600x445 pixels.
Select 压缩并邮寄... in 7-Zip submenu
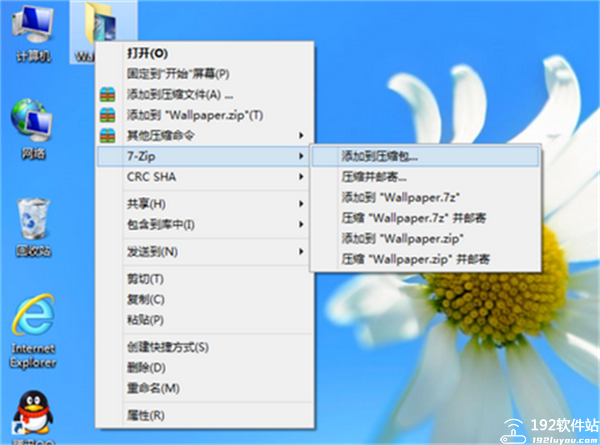pos(425,177)
